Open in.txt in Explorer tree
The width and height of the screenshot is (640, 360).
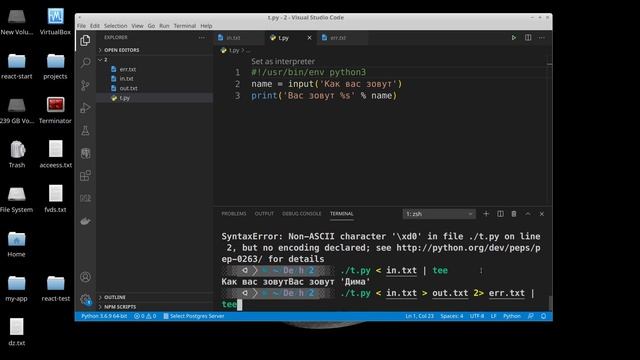coord(155,79)
